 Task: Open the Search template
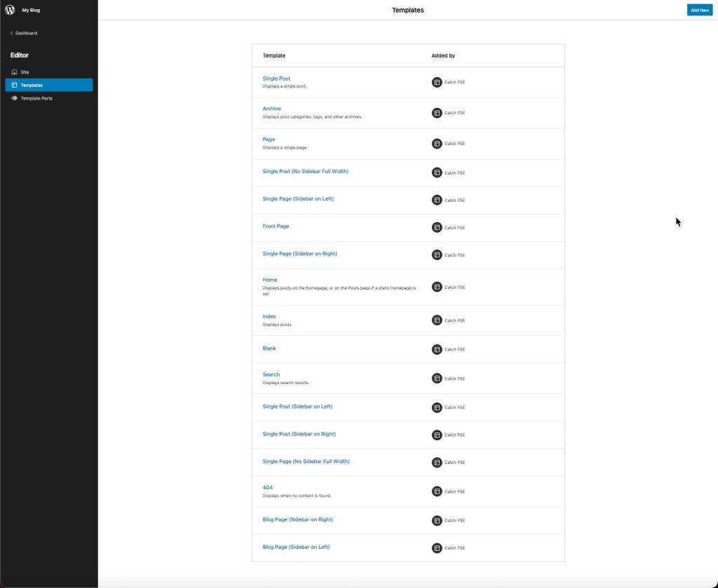click(x=271, y=374)
